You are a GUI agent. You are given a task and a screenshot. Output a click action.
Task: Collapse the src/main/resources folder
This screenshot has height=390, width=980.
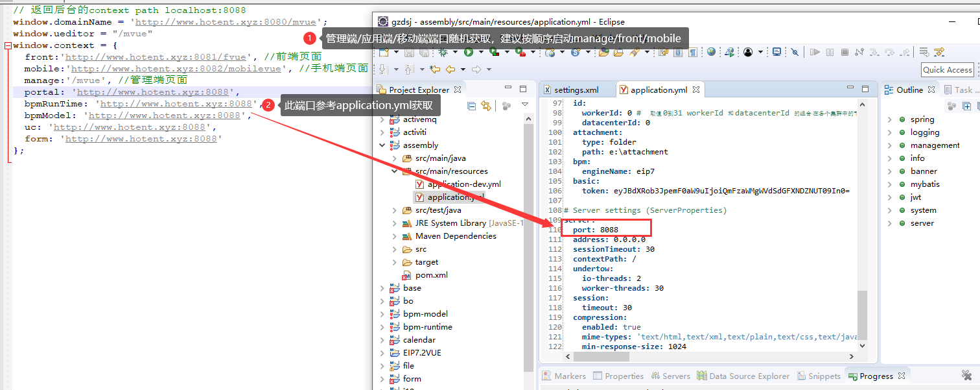click(x=395, y=171)
